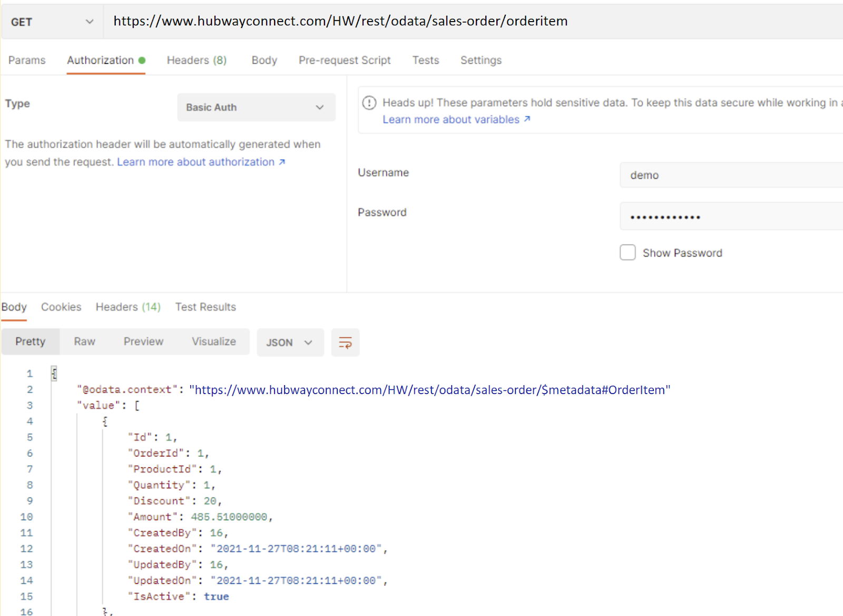Open the request Headers (8) tab
Screen dimensions: 843x616
(x=197, y=61)
